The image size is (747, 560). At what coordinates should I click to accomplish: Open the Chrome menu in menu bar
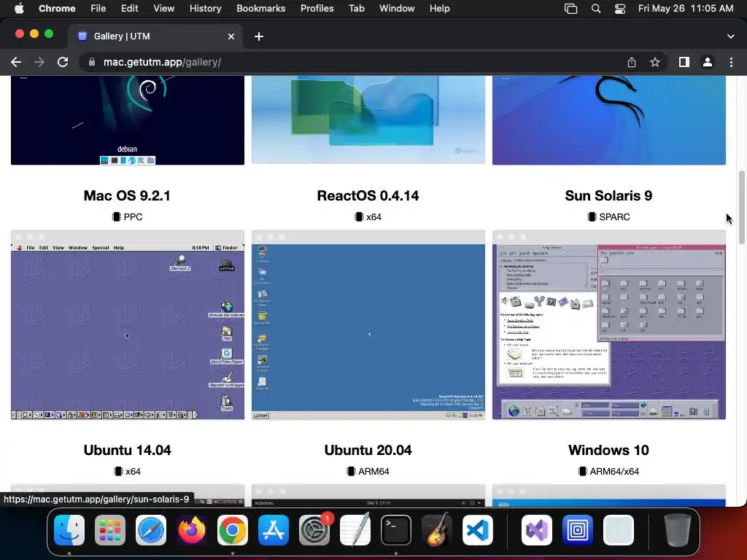pos(57,8)
